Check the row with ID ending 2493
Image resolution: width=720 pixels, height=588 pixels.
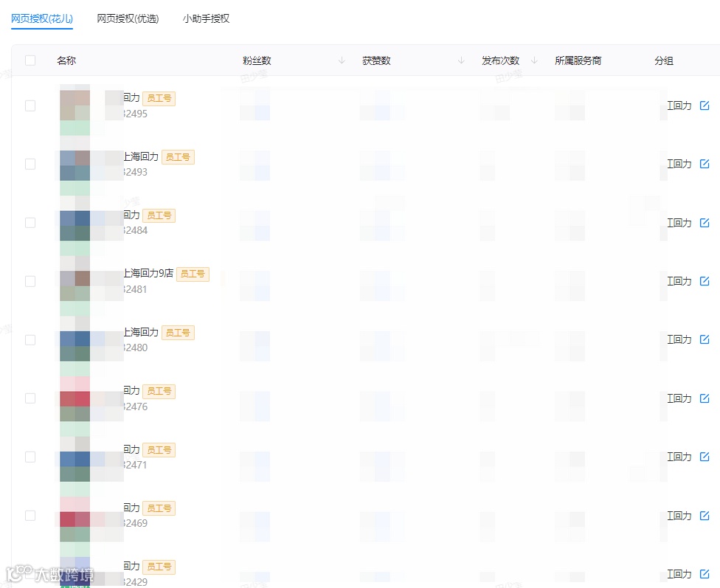coord(30,164)
